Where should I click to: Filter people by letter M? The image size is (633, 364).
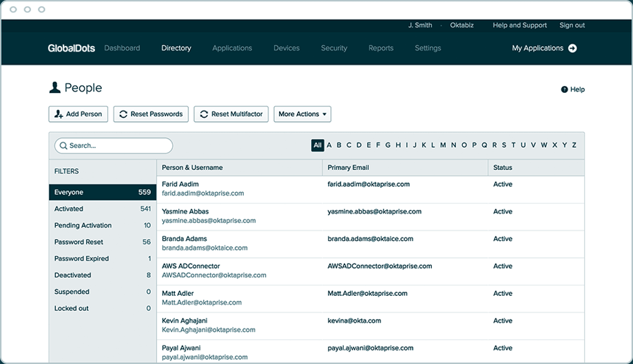(x=443, y=145)
